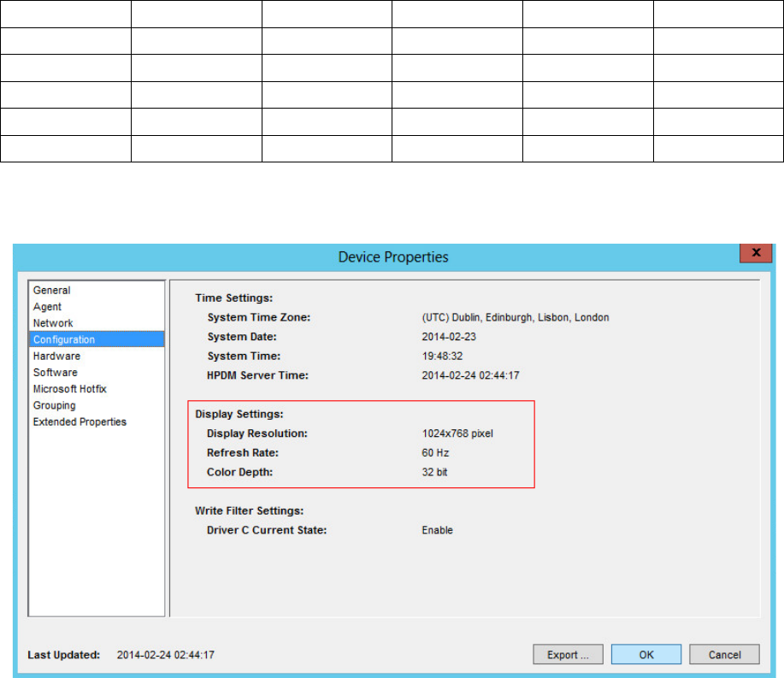This screenshot has height=678, width=784.
Task: Show the Software section
Action: 56,373
